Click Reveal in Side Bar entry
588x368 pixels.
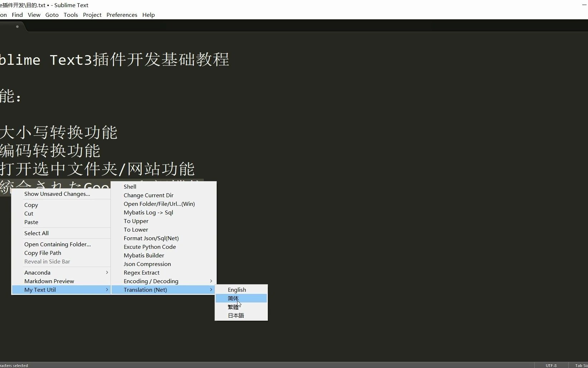click(61, 261)
